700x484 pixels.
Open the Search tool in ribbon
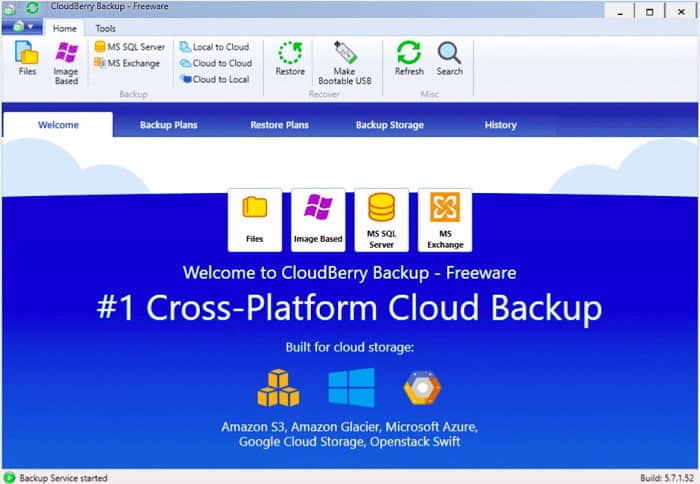450,58
